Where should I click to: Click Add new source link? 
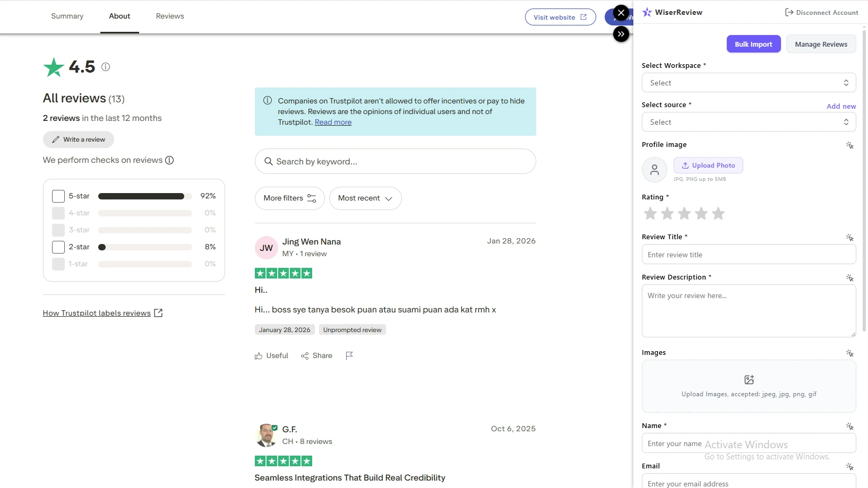tap(841, 106)
